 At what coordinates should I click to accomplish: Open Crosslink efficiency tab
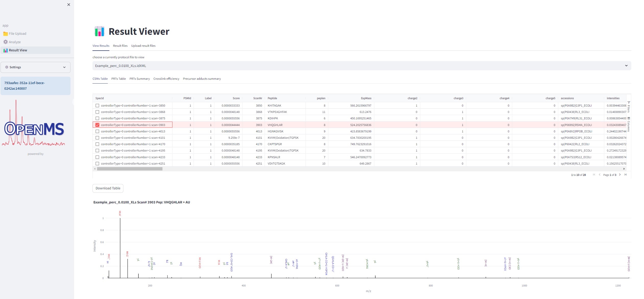click(166, 79)
